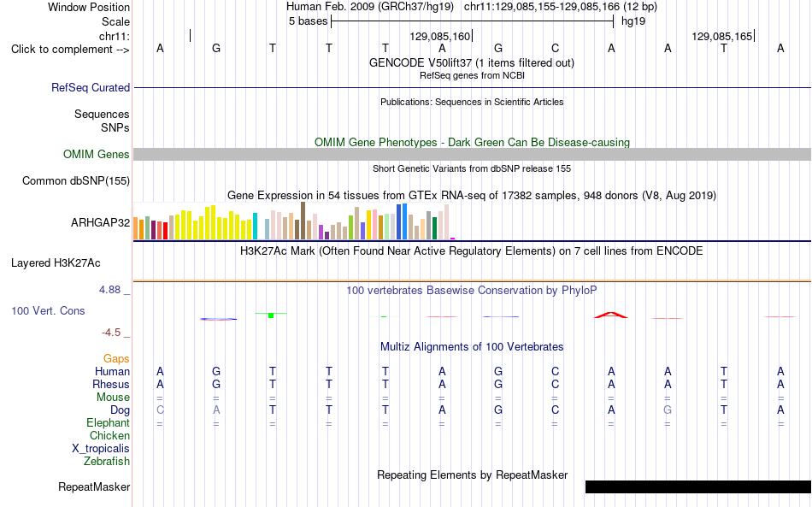The height and width of the screenshot is (507, 812).
Task: Click the Sequences label
Action: (102, 114)
